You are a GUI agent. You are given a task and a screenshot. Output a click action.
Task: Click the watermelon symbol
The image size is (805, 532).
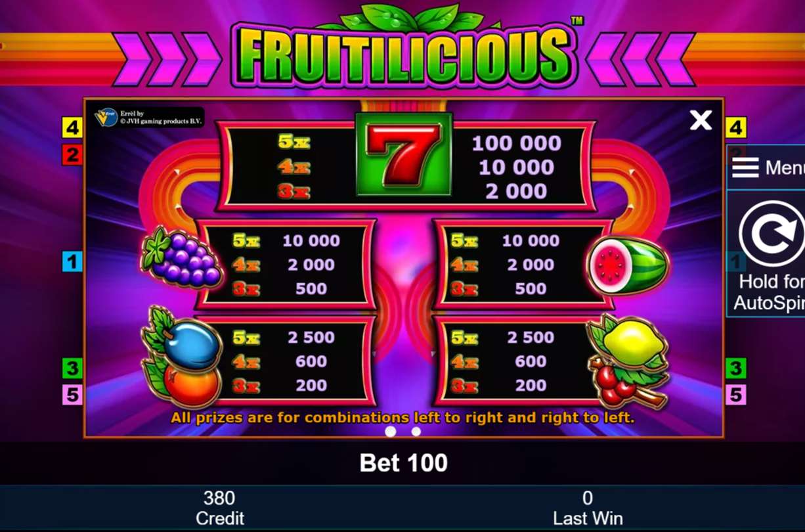pyautogui.click(x=627, y=265)
